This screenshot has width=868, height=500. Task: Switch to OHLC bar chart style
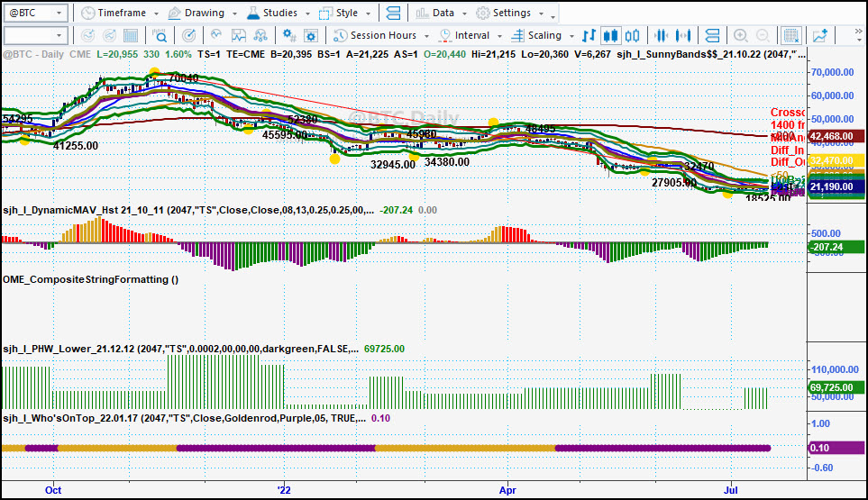[x=589, y=35]
